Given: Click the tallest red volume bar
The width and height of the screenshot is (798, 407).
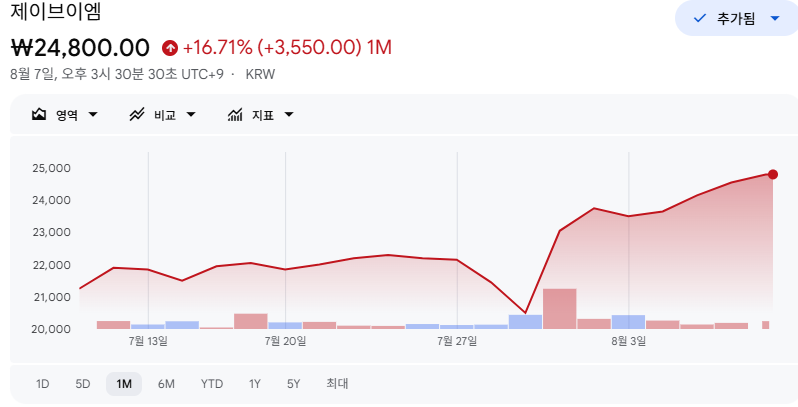Looking at the screenshot, I should (559, 309).
